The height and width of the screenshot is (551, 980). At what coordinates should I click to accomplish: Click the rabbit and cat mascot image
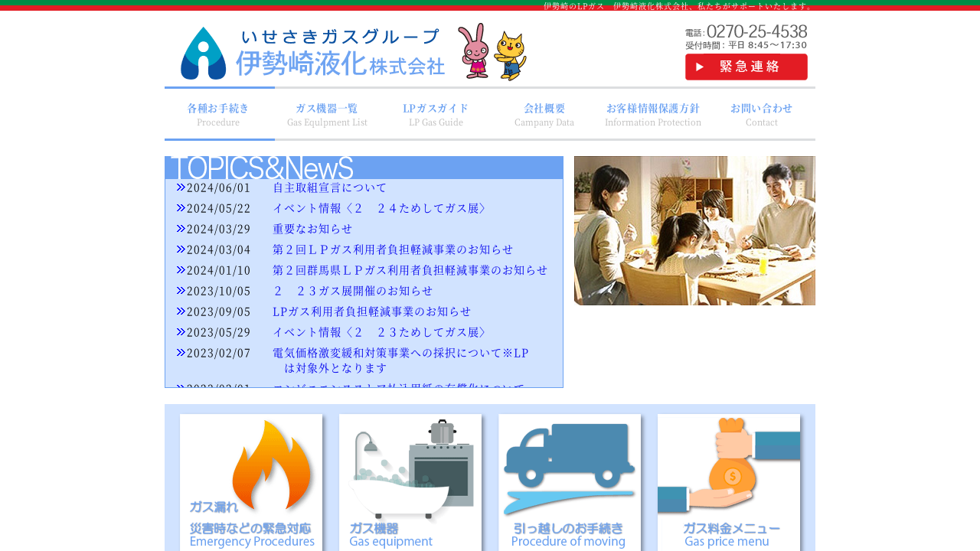[x=492, y=52]
